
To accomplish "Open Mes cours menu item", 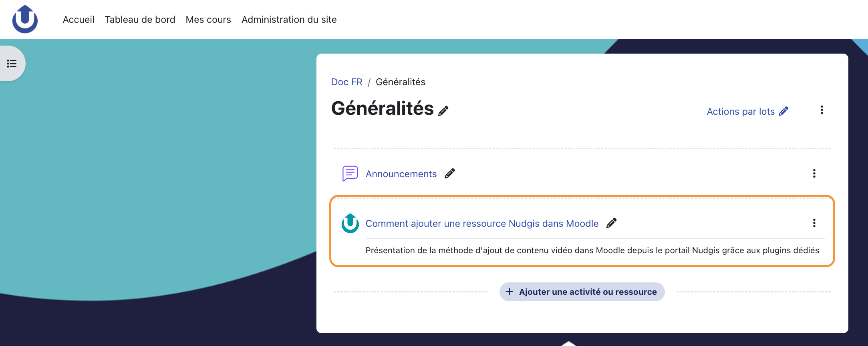I will (x=208, y=20).
